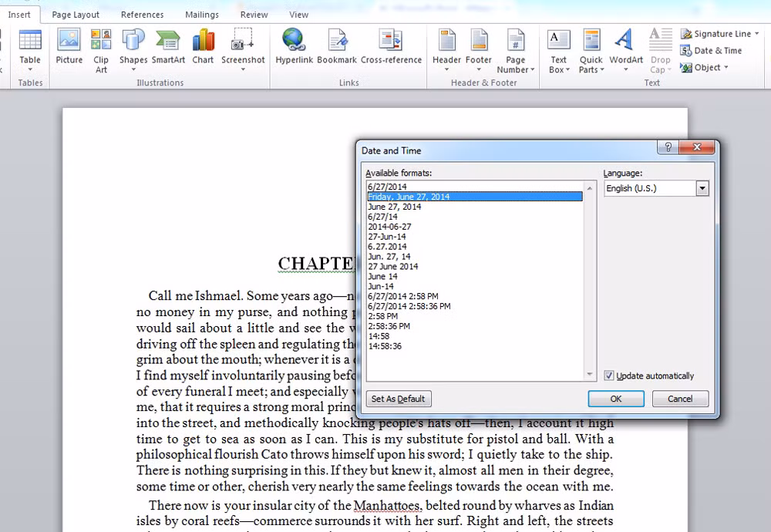Image resolution: width=771 pixels, height=532 pixels.
Task: Expand the Language dropdown
Action: [702, 188]
